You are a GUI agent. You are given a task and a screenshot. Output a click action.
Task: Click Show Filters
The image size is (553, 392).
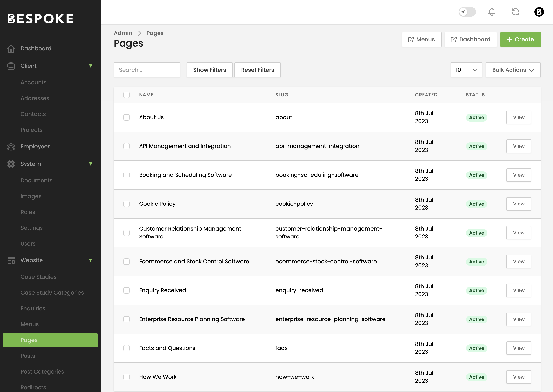click(x=209, y=70)
